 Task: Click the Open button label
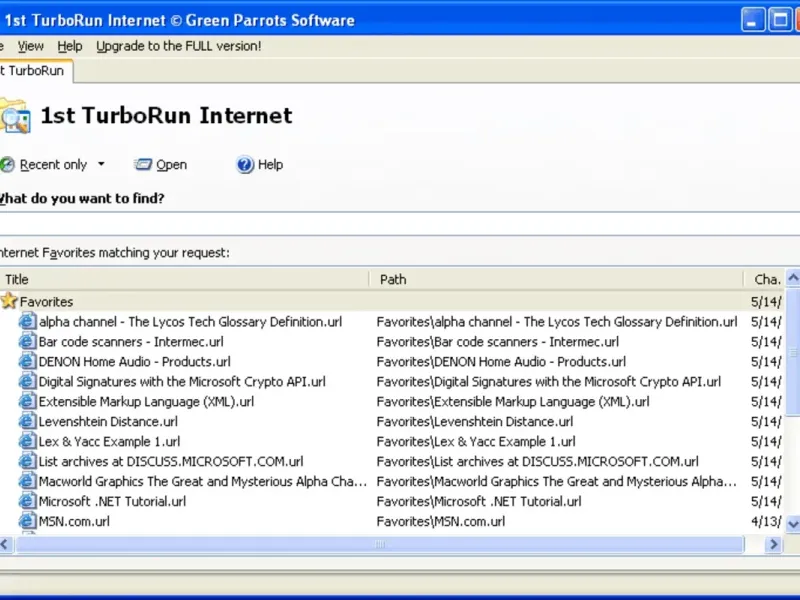pyautogui.click(x=171, y=165)
